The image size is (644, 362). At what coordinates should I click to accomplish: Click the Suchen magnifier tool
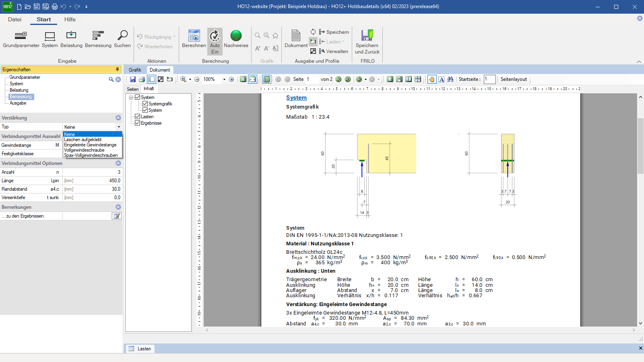click(122, 39)
